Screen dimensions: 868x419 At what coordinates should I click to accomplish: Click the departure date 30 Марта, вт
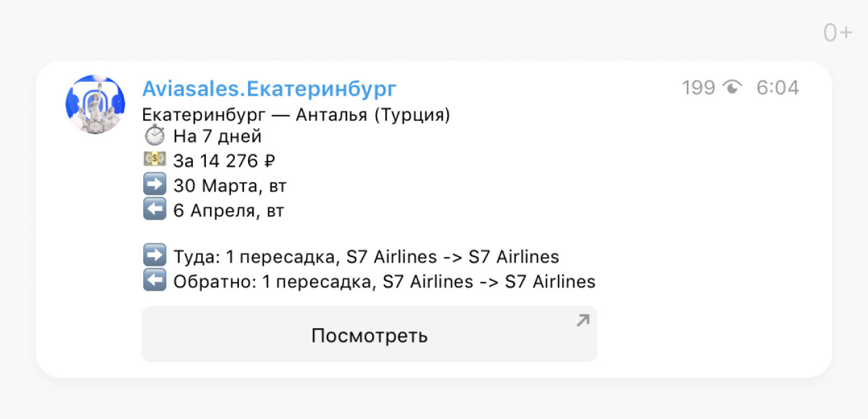click(x=230, y=186)
